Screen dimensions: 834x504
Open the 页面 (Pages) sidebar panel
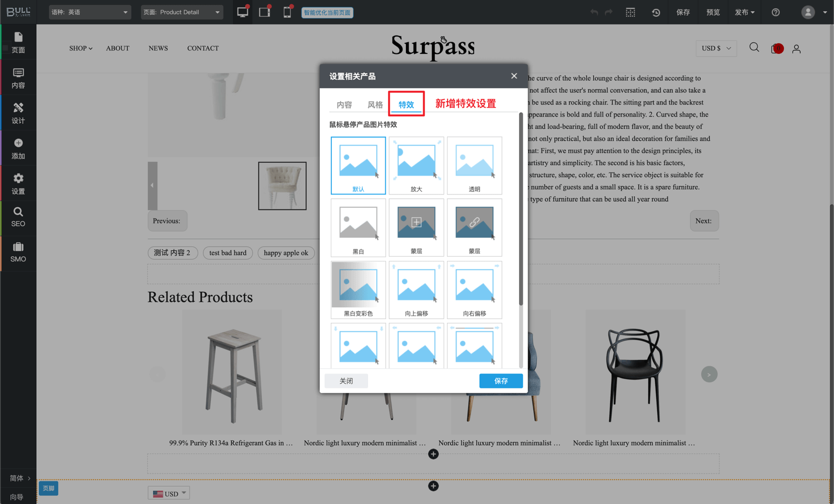tap(18, 42)
